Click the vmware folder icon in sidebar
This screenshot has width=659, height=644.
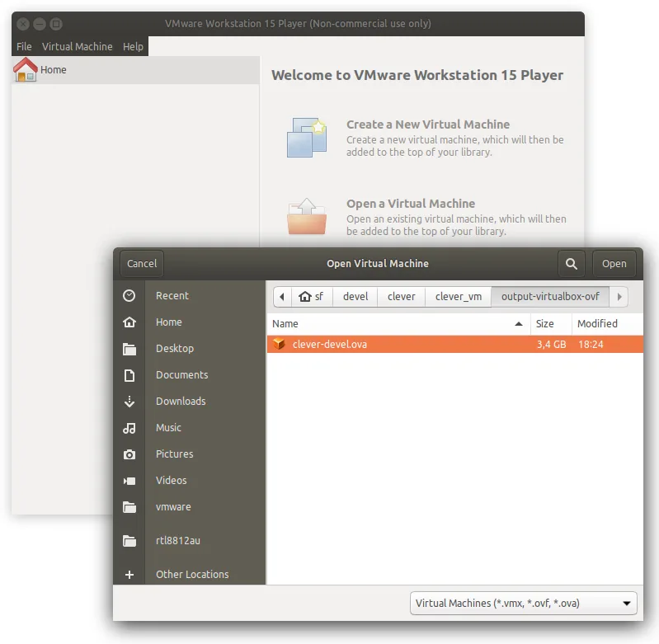coord(129,507)
